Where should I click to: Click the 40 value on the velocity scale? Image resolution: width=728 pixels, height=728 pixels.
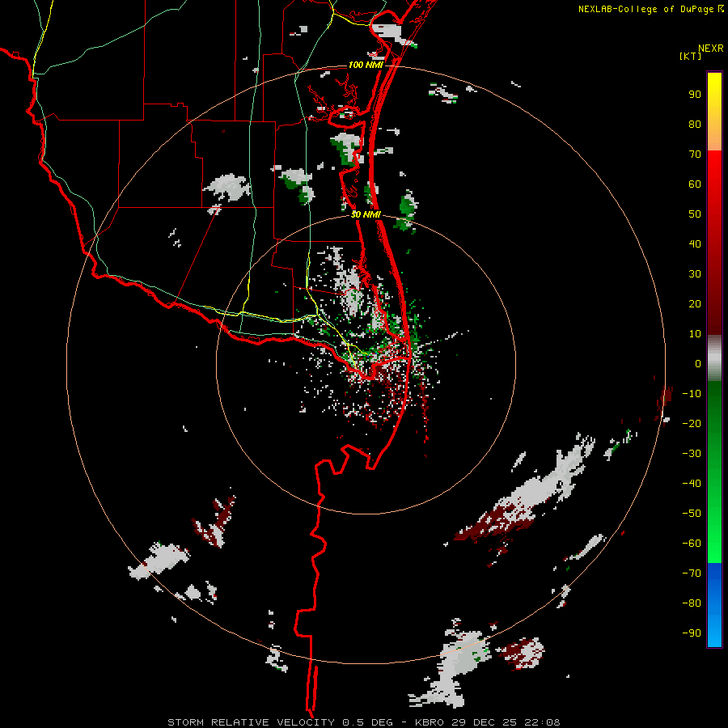click(x=695, y=244)
